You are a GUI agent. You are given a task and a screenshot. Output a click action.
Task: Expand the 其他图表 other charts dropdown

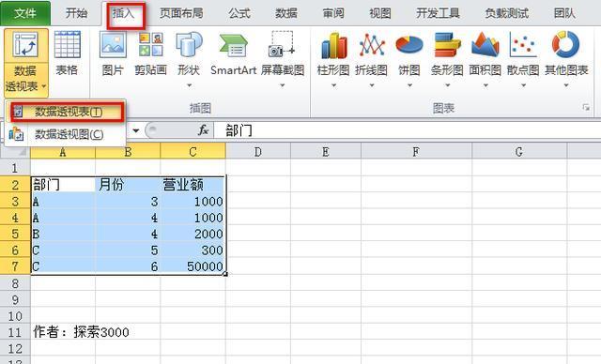(566, 85)
